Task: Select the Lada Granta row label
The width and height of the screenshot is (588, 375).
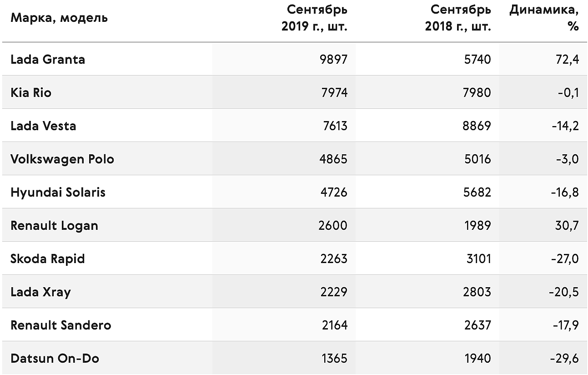Action: (x=48, y=60)
